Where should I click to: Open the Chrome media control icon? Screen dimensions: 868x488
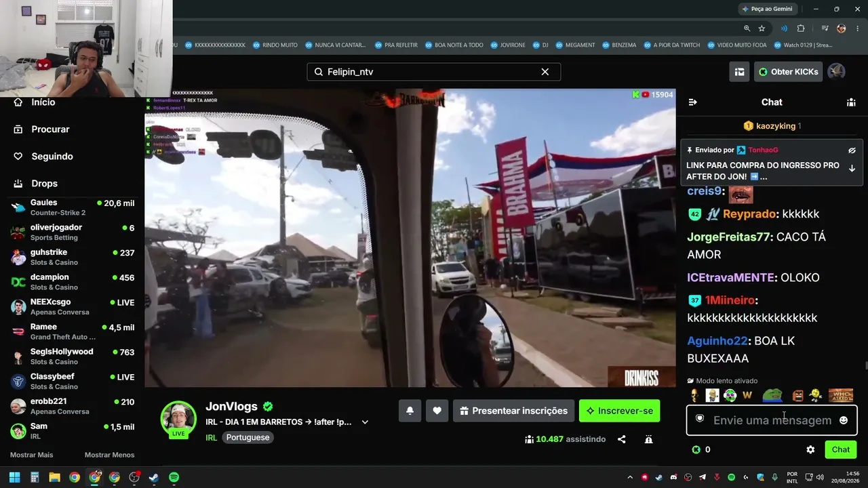tap(825, 28)
